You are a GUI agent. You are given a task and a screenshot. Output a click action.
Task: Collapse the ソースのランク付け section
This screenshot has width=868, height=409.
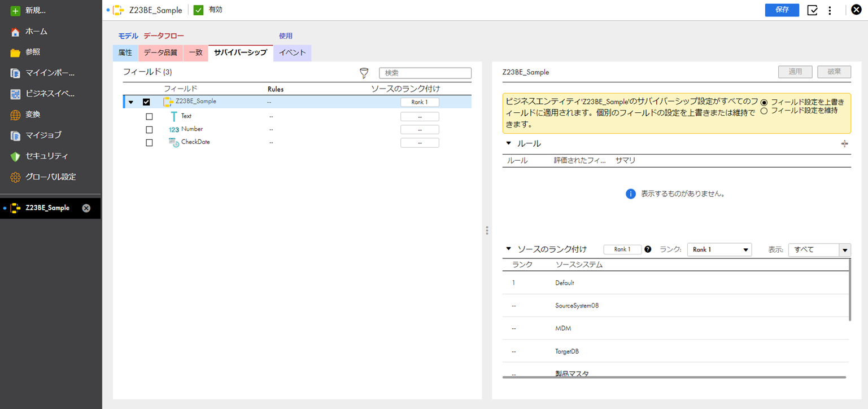[508, 249]
